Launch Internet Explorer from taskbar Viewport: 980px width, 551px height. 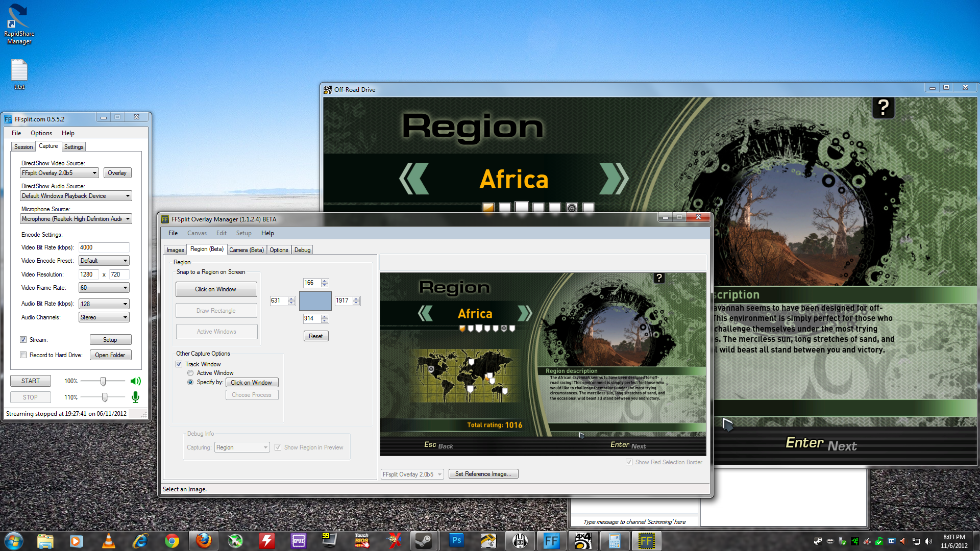140,541
